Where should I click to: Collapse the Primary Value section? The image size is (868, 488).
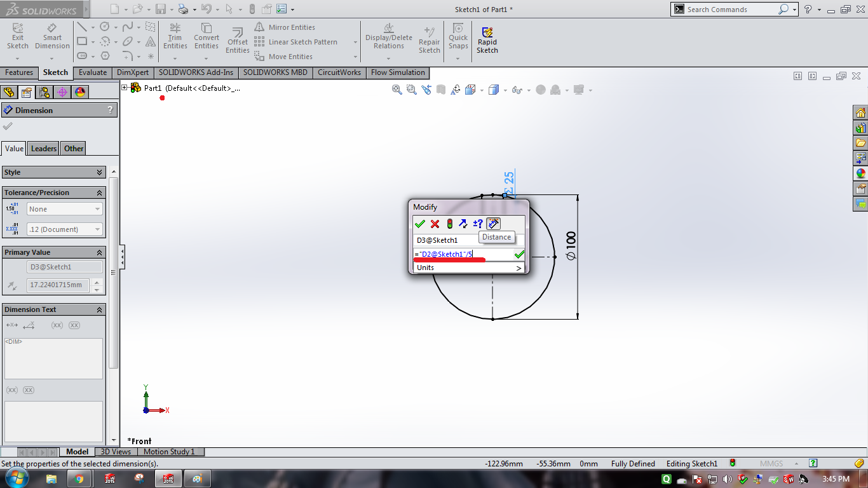click(100, 252)
